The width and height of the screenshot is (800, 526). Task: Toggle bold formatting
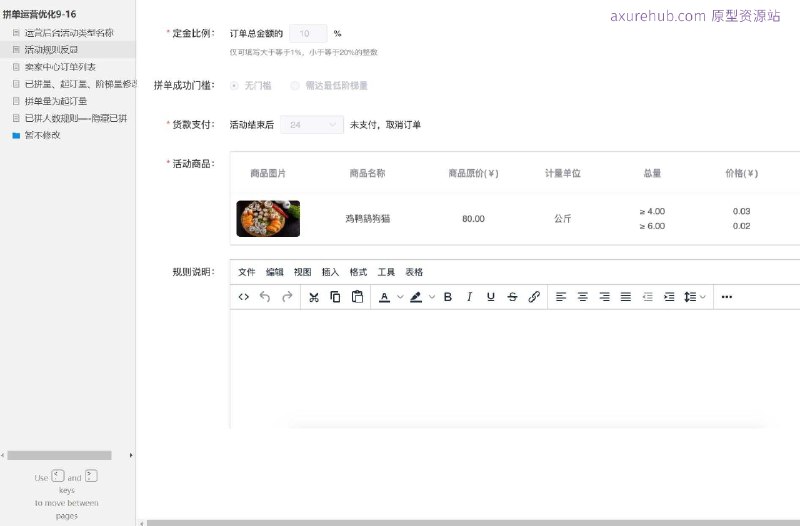coord(448,297)
